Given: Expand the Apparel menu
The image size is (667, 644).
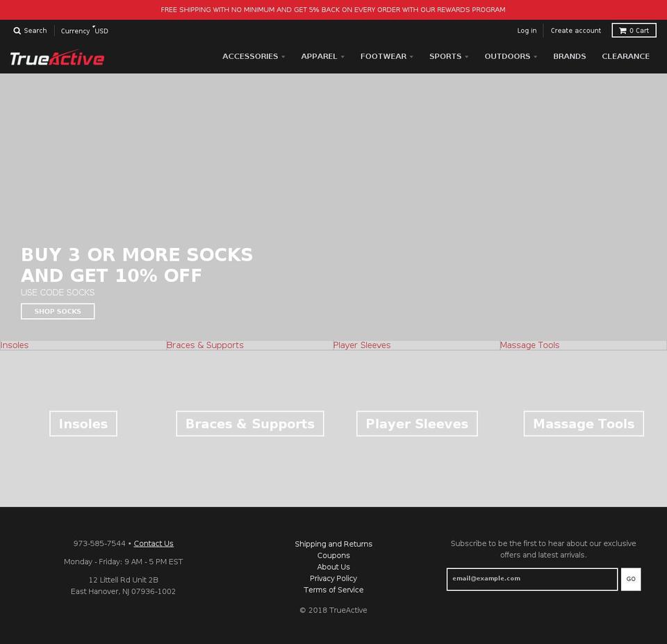Looking at the screenshot, I should pos(322,56).
